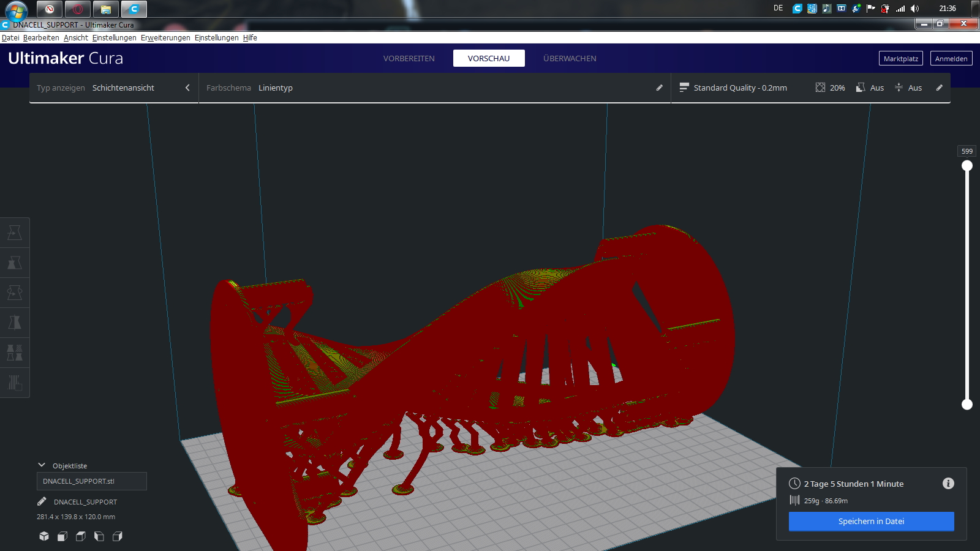Select the Rotate tool in left toolbar
980x551 pixels.
pyautogui.click(x=15, y=293)
